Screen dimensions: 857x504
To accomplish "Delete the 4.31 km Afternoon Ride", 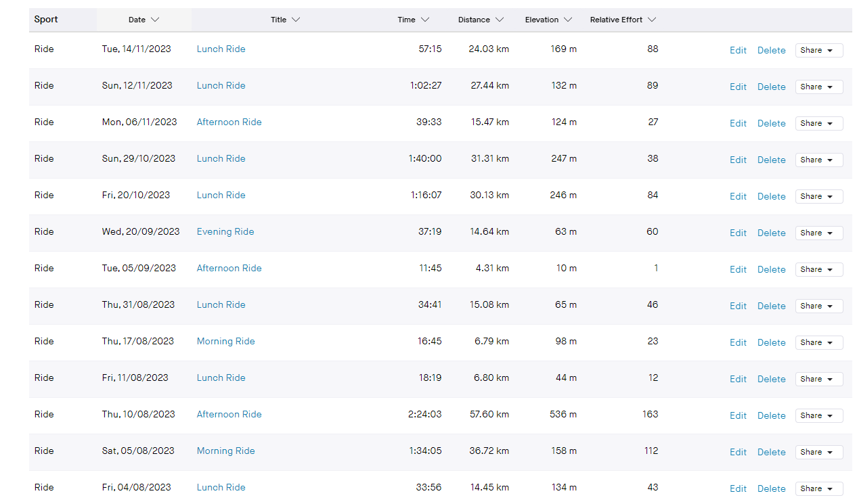I will [x=771, y=269].
